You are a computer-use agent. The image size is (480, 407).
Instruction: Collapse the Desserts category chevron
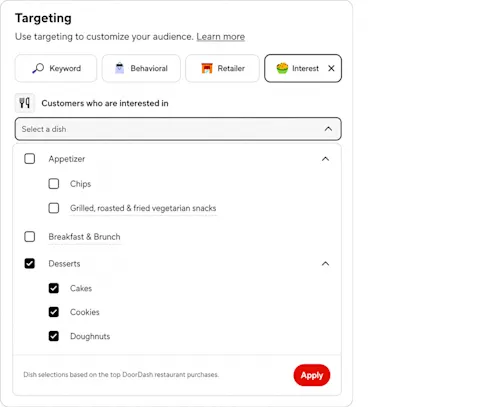325,264
